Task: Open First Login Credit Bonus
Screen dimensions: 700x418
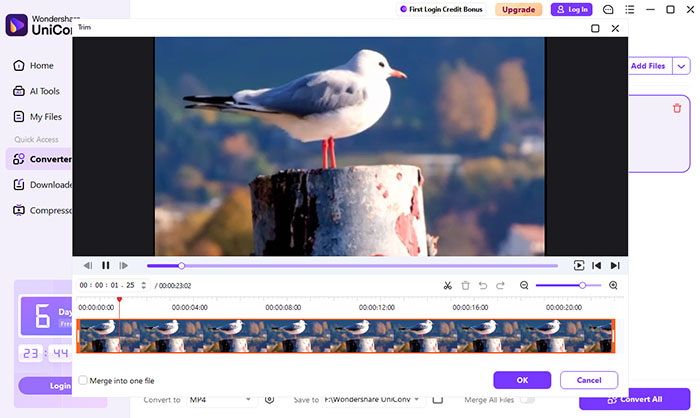Action: [441, 9]
